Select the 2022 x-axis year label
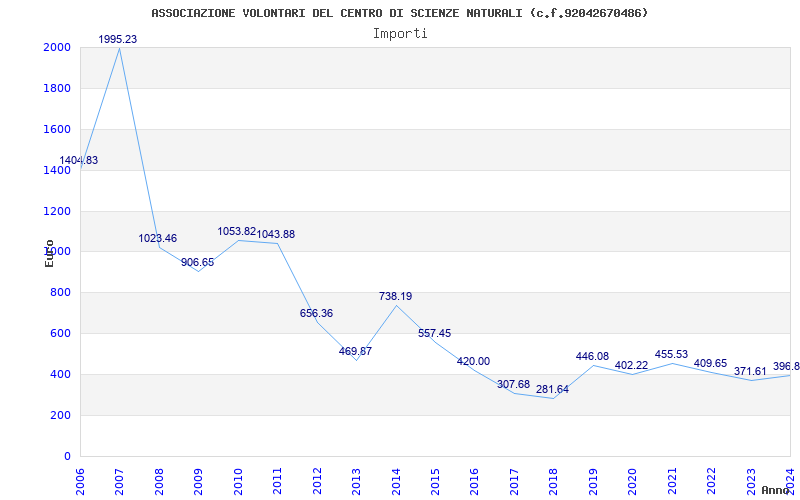800x500 pixels. pos(711,482)
